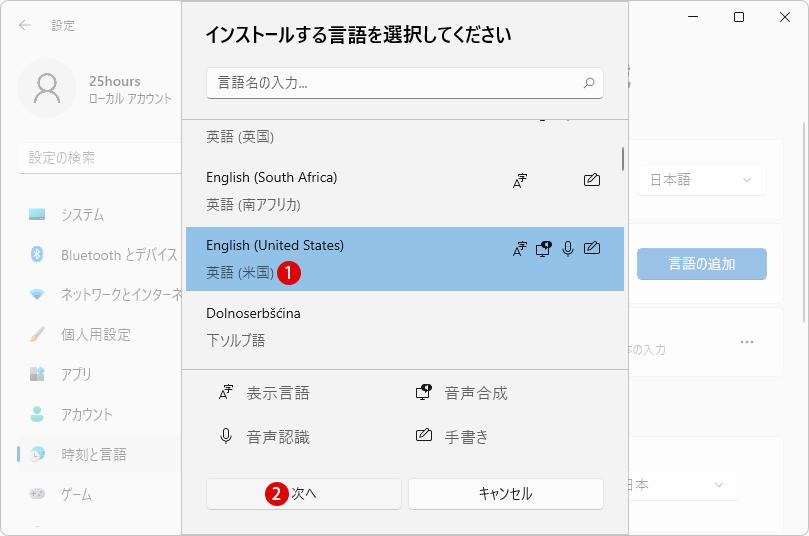
Task: Open 個人用設定 settings category
Action: click(100, 334)
